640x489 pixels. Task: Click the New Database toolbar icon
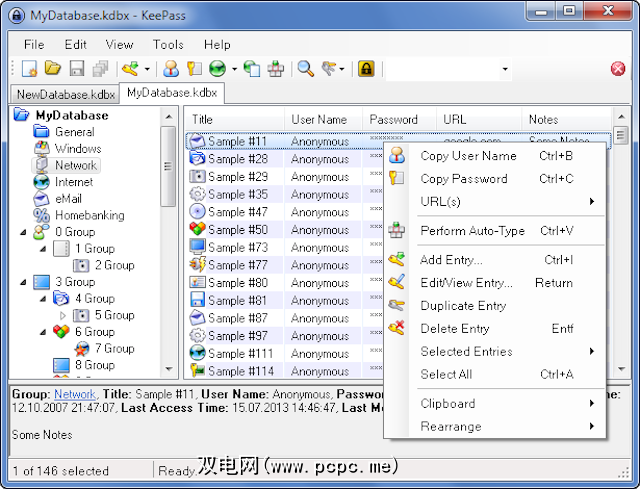point(29,69)
